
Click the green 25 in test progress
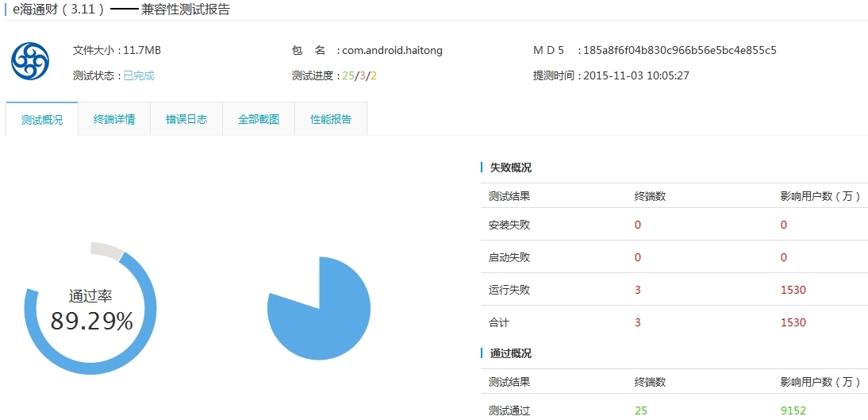(348, 75)
